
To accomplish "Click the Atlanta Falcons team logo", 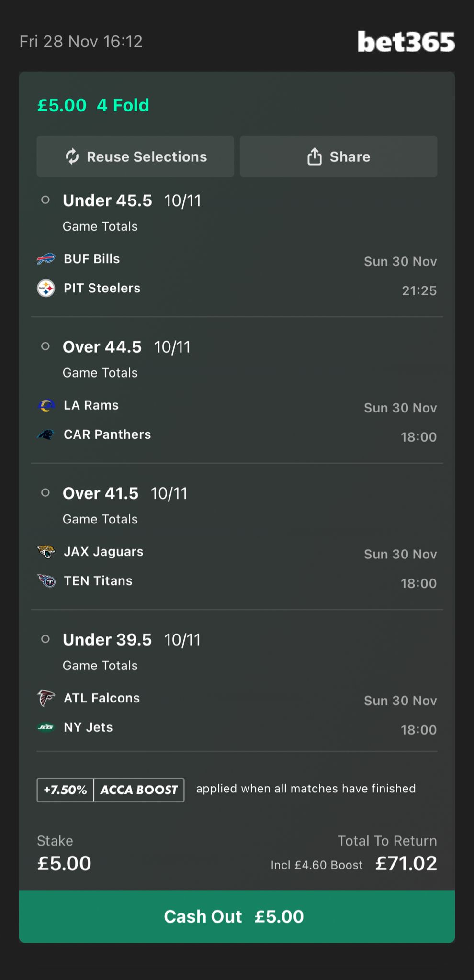I will 46,698.
